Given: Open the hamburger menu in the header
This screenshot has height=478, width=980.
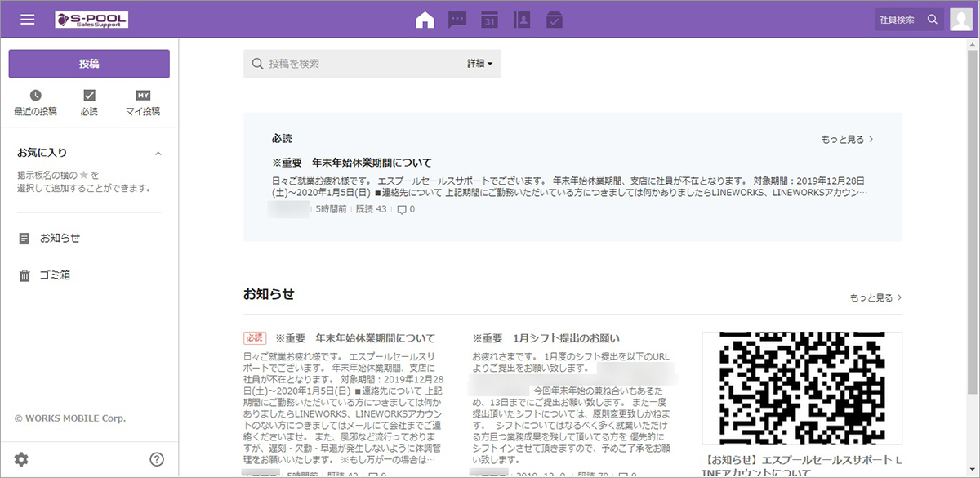Looking at the screenshot, I should tap(28, 20).
